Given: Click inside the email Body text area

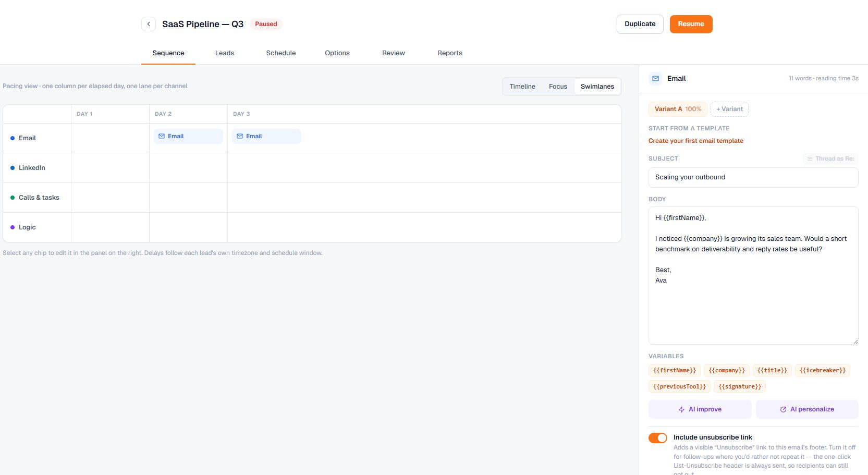Looking at the screenshot, I should coord(753,276).
